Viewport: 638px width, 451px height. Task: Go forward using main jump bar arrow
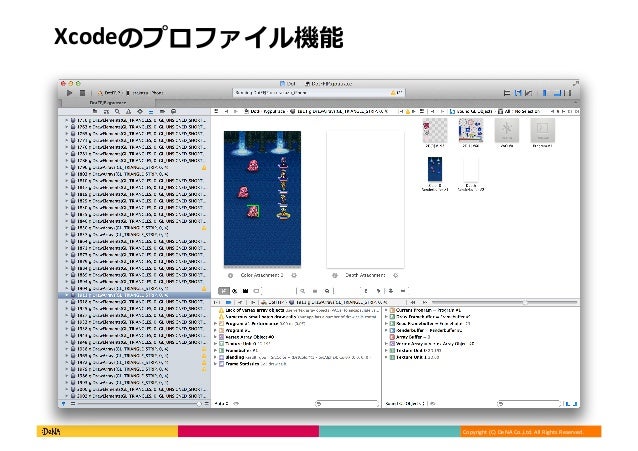point(236,111)
